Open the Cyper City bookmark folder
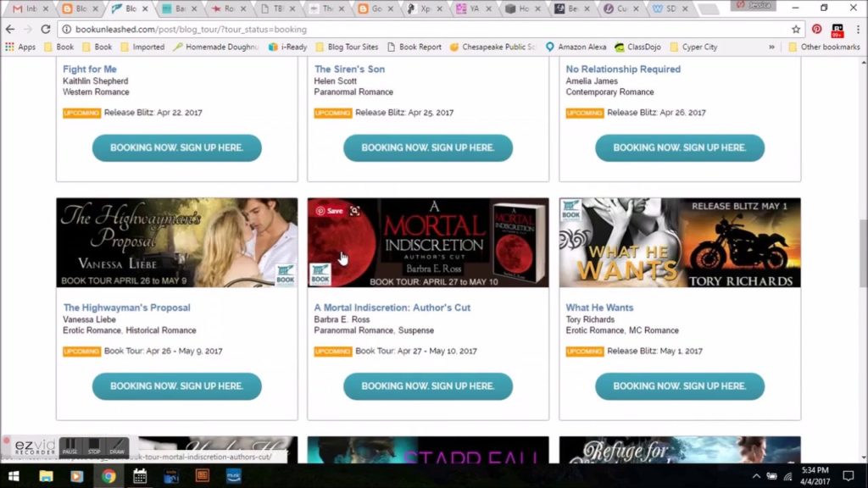 click(693, 47)
